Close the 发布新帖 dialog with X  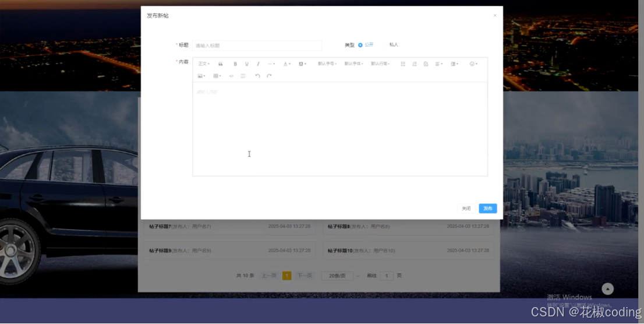495,16
